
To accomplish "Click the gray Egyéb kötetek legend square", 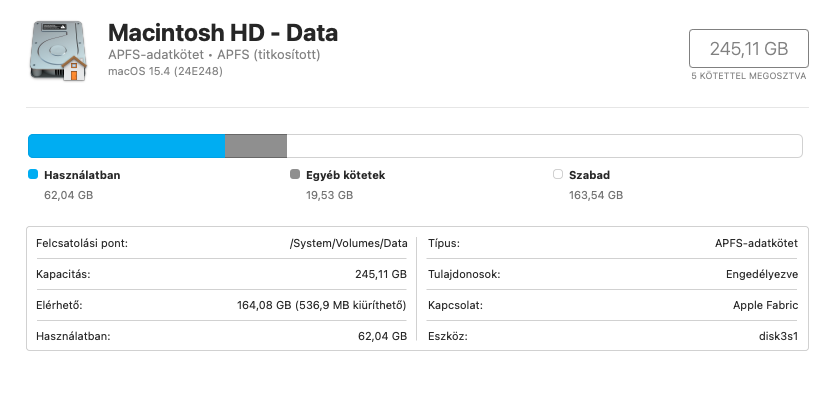I will [295, 174].
